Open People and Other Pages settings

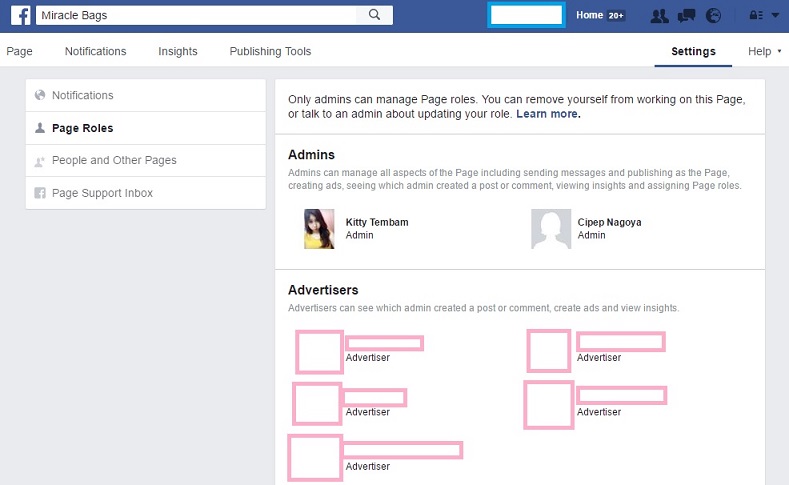[x=145, y=160]
